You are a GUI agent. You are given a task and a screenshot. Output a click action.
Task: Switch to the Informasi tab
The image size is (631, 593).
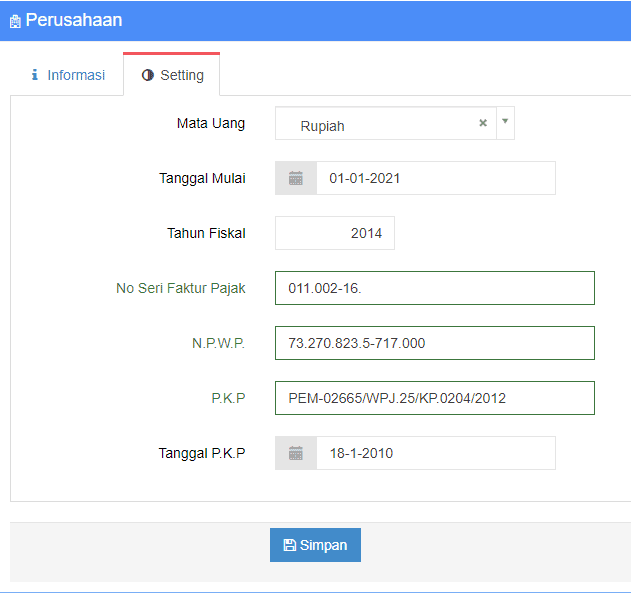68,75
